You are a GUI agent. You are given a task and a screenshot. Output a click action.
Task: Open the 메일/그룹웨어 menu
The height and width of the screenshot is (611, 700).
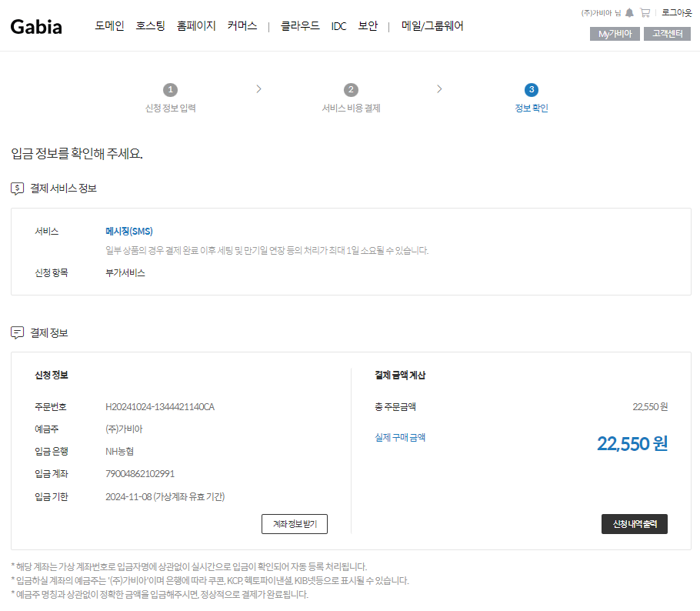point(432,26)
